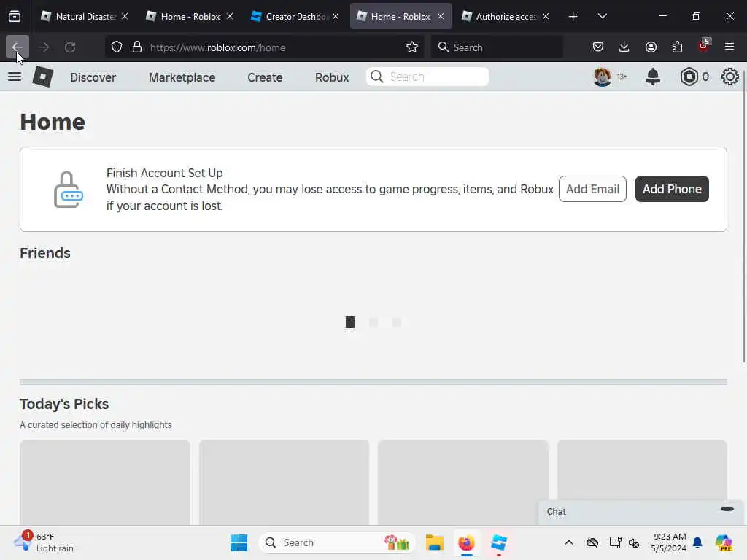Focus the Roblox site search field
The width and height of the screenshot is (747, 560).
[x=427, y=77]
